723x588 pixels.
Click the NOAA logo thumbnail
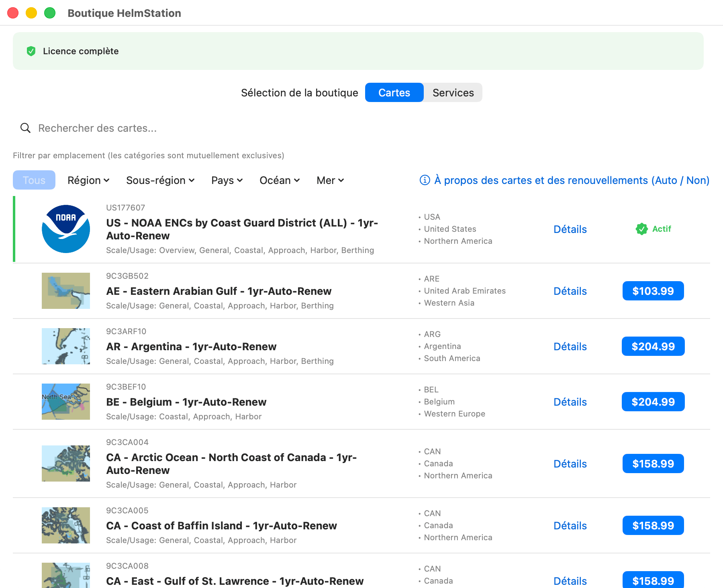tap(66, 229)
